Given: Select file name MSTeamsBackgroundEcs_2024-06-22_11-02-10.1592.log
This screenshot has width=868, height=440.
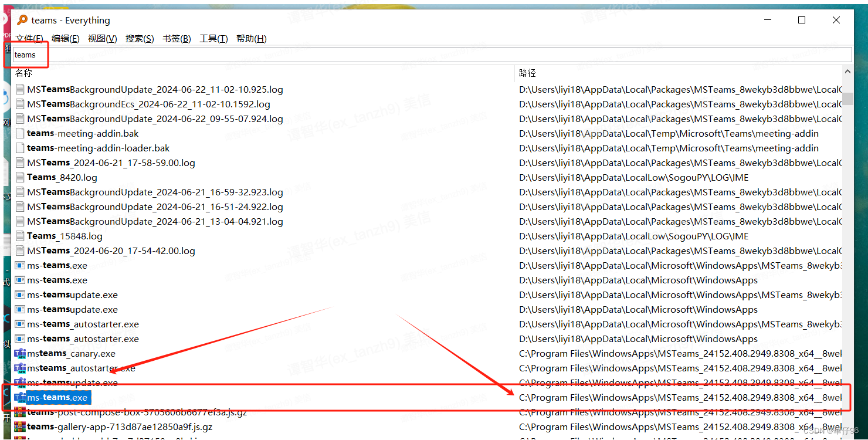Looking at the screenshot, I should point(148,104).
